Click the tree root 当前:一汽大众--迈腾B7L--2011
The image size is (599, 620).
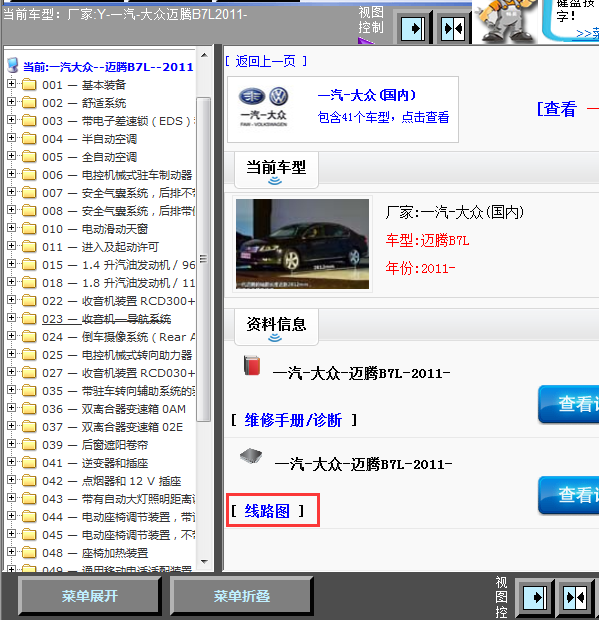coord(108,66)
